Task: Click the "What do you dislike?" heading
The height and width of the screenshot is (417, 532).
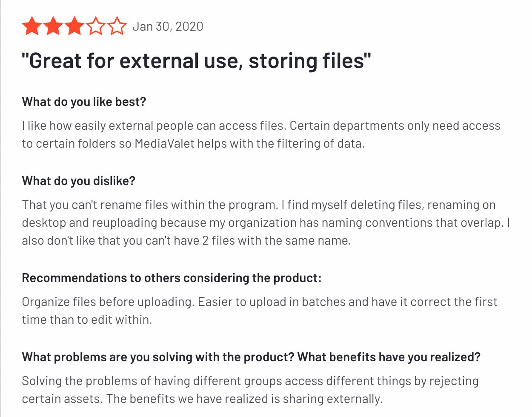Action: (79, 181)
